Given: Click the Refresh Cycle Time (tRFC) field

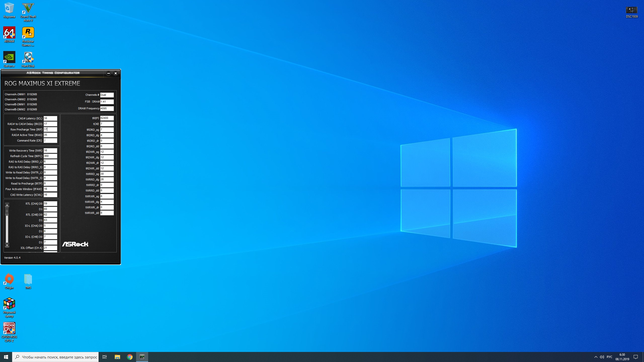Looking at the screenshot, I should 50,156.
